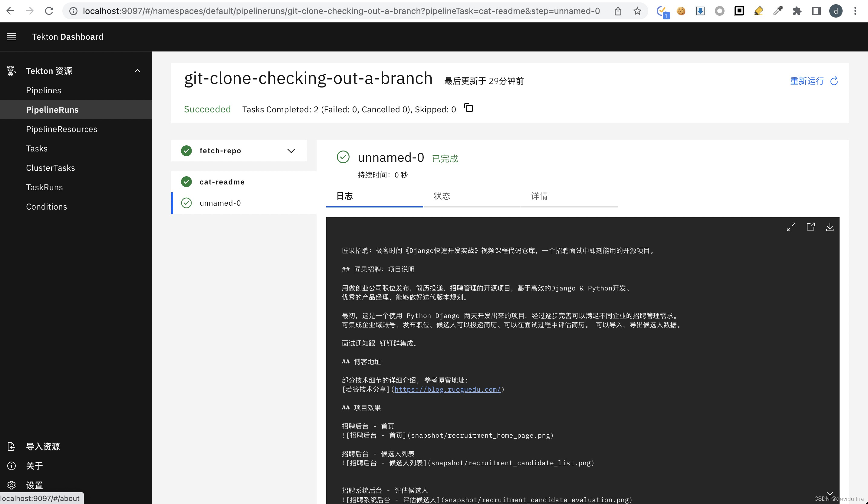
Task: Click the blue download-arrow extension icon
Action: 700,11
